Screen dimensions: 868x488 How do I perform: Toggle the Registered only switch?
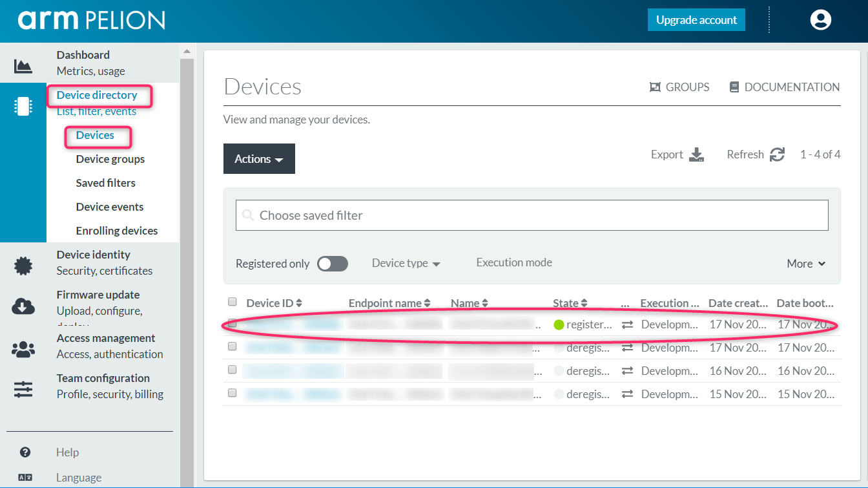(x=333, y=264)
